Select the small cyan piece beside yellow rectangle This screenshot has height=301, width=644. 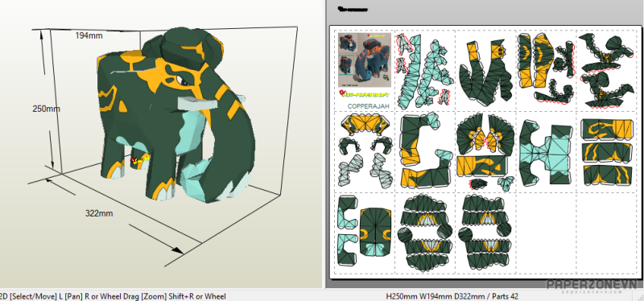pyautogui.click(x=506, y=183)
